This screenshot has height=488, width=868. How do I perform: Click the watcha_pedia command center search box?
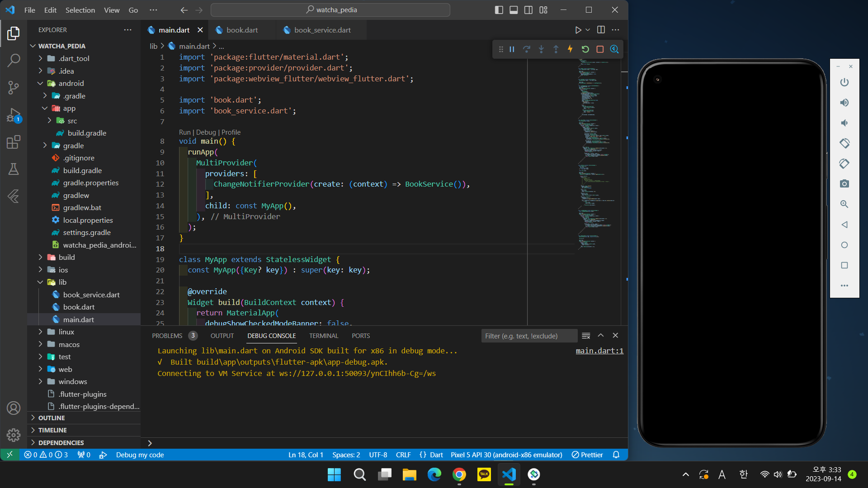pyautogui.click(x=330, y=10)
